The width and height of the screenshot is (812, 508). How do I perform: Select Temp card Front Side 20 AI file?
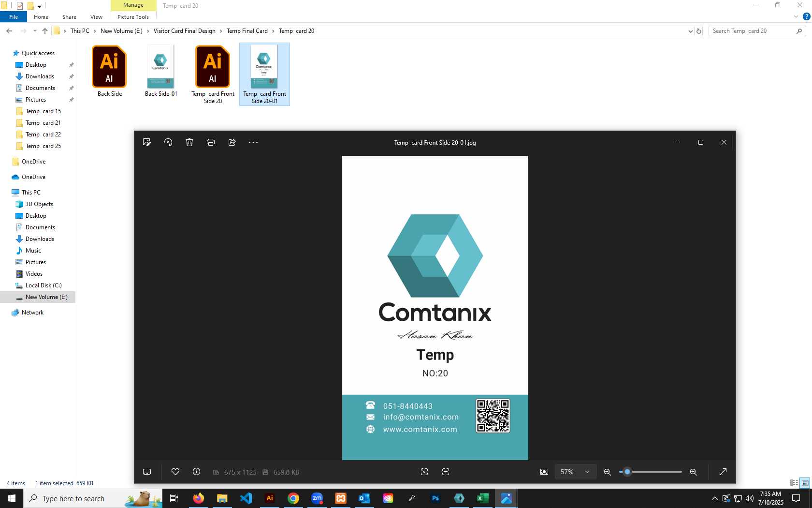coord(213,75)
